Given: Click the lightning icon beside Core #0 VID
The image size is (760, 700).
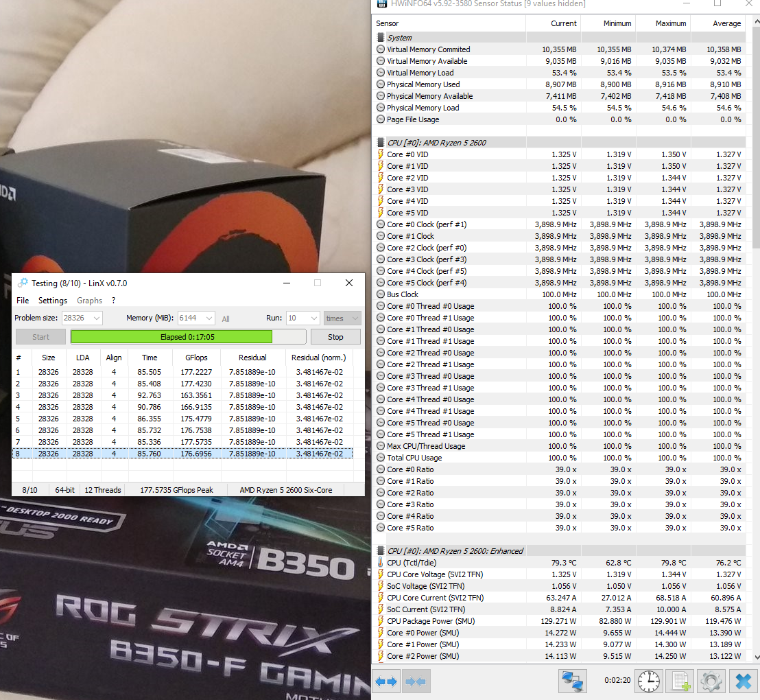Looking at the screenshot, I should [381, 154].
